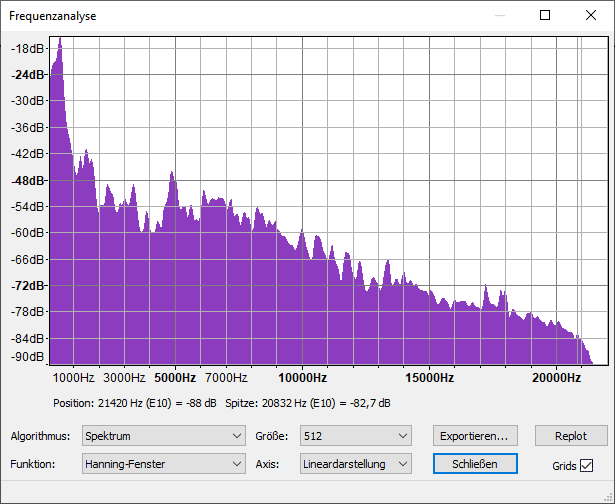Open the Größe dropdown showing 512
This screenshot has height=504, width=615.
(355, 435)
